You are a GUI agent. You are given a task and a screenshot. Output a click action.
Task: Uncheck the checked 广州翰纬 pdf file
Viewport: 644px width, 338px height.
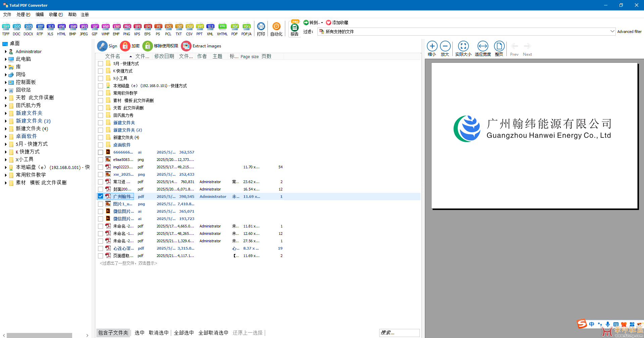click(100, 196)
